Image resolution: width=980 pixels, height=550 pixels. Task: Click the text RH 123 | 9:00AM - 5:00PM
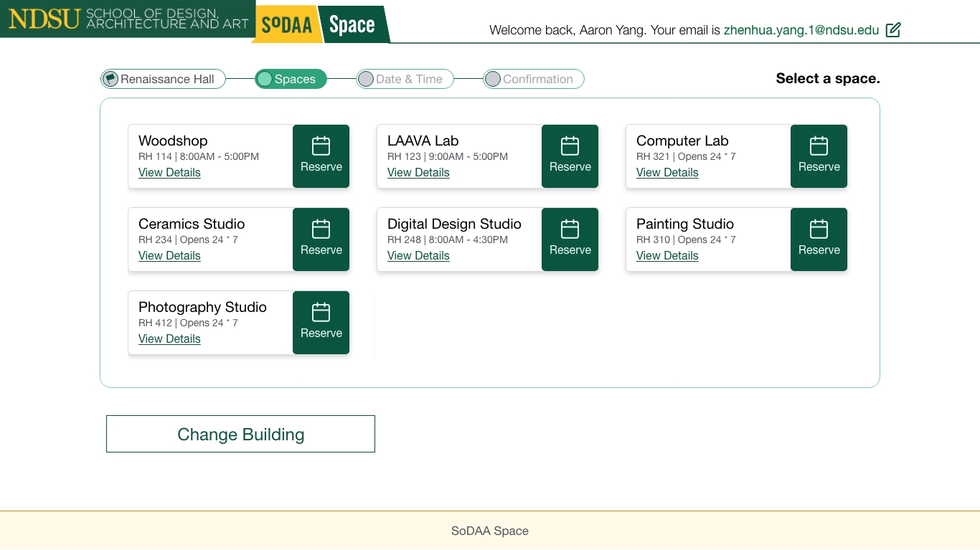point(448,156)
